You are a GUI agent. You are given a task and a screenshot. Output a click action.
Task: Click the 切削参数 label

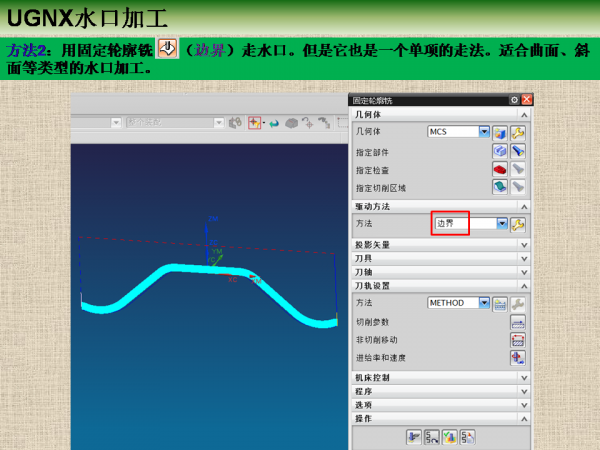pyautogui.click(x=372, y=322)
